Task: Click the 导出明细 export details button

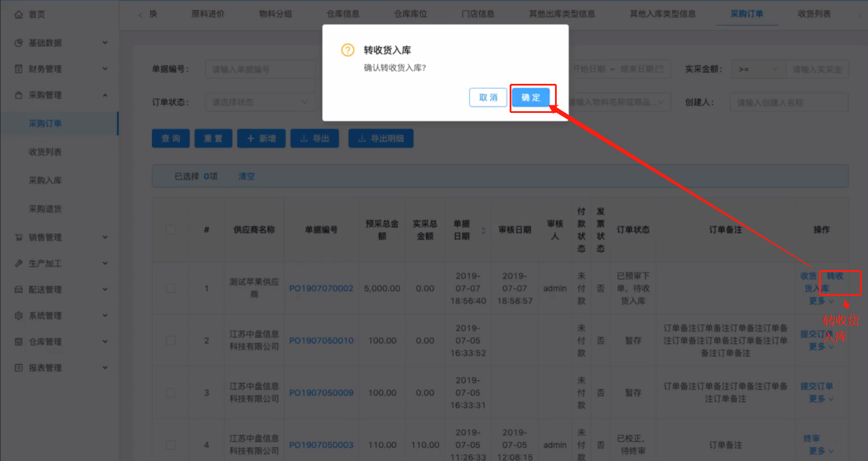Action: 381,139
